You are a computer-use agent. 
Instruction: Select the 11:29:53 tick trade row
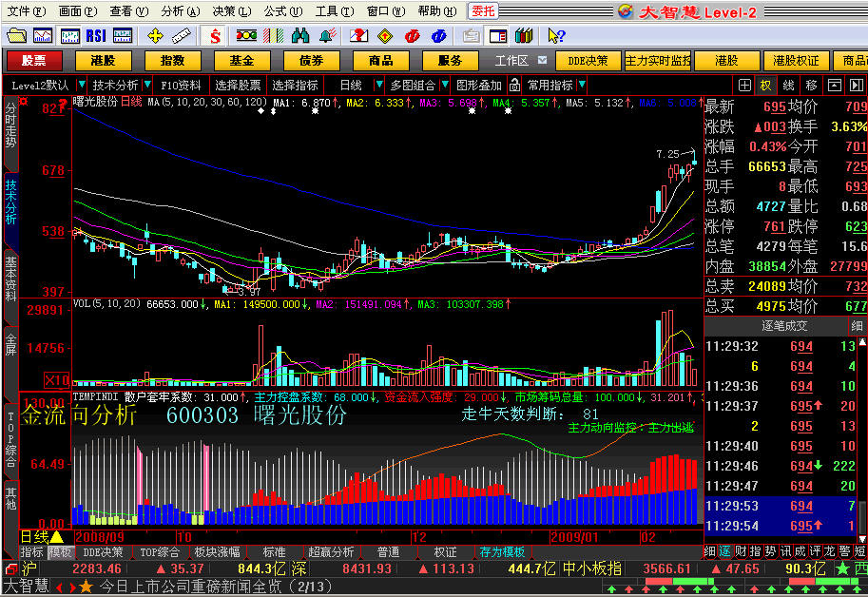[781, 506]
